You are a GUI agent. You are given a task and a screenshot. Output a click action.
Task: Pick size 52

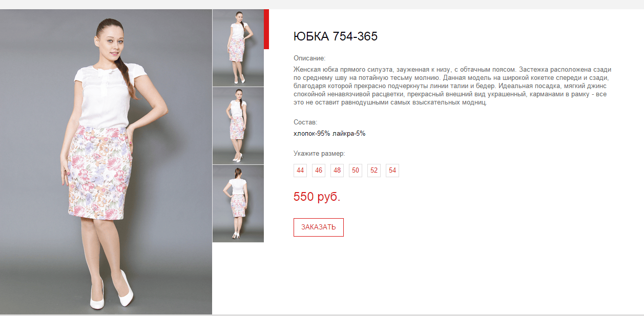[374, 171]
